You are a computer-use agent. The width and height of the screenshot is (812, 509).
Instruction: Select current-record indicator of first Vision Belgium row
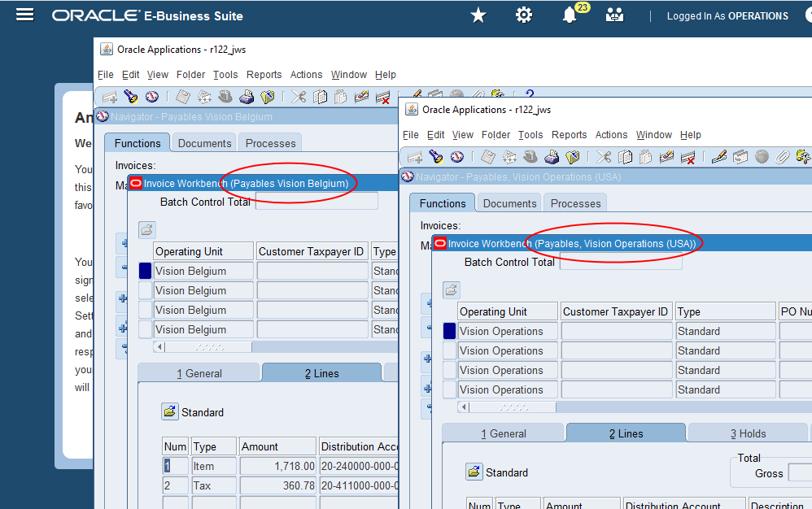pyautogui.click(x=145, y=271)
